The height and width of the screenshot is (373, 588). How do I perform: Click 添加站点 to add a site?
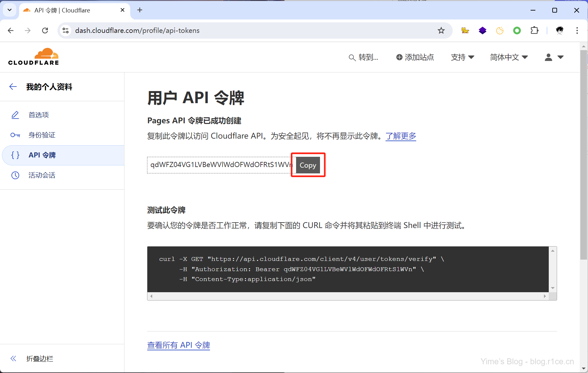click(415, 57)
